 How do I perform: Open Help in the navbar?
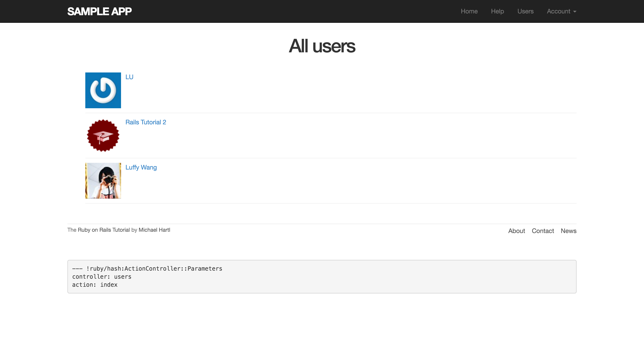(497, 11)
